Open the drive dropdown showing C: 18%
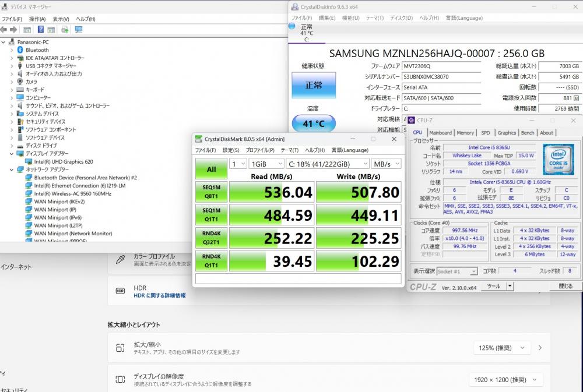The height and width of the screenshot is (392, 583). 328,164
